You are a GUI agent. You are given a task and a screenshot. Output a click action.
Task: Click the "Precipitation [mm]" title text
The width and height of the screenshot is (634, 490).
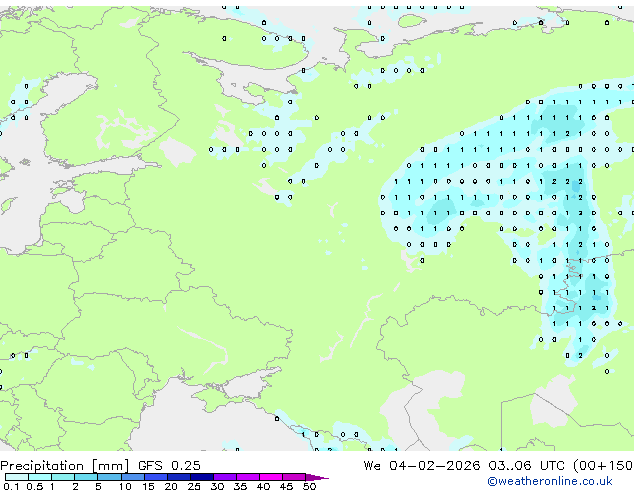tap(65, 466)
